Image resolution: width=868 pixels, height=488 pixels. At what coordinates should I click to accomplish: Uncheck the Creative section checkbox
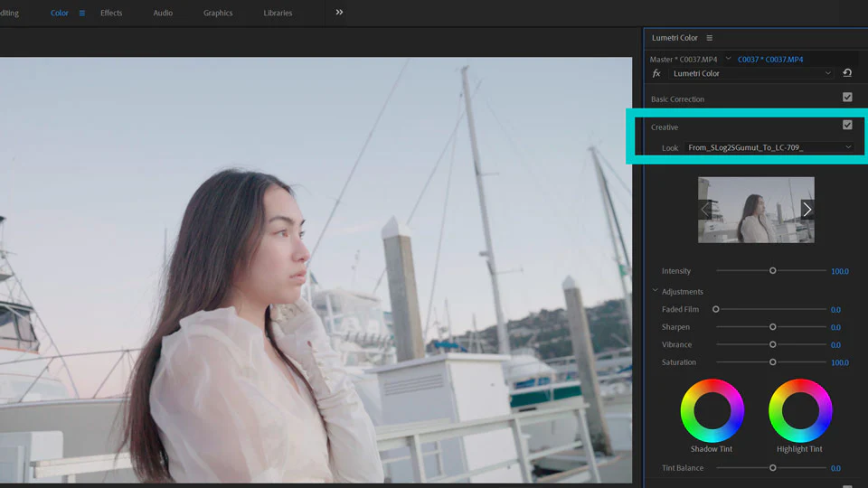847,126
